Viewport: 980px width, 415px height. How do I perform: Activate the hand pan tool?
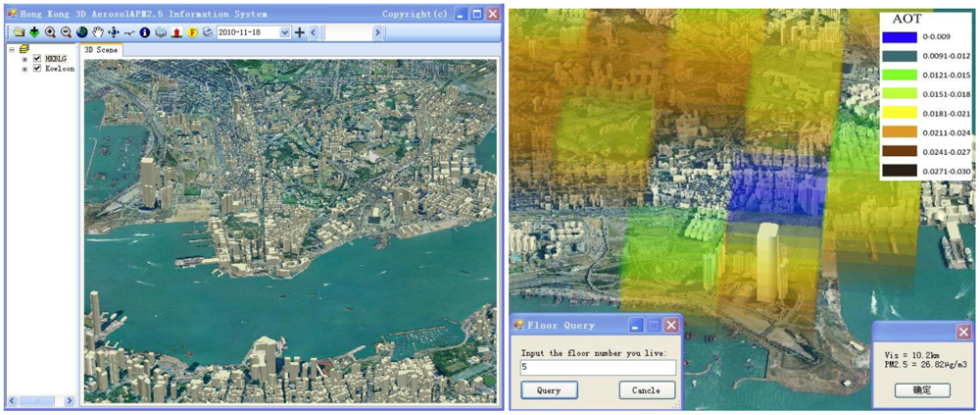98,32
